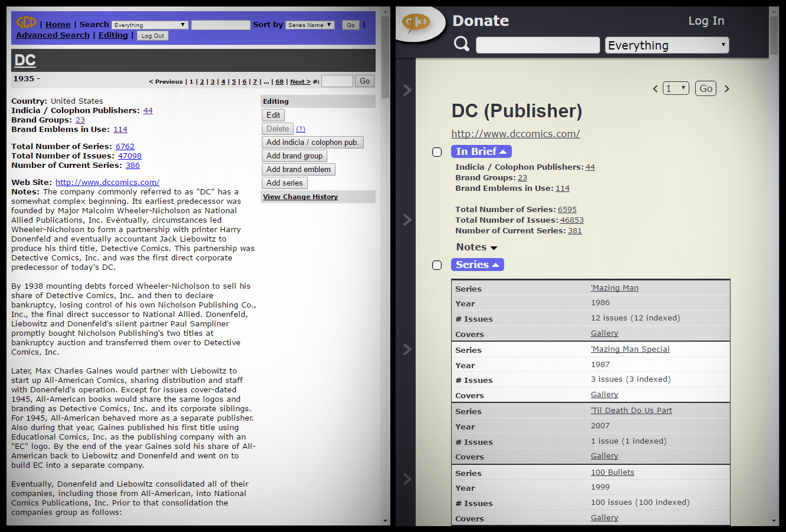The width and height of the screenshot is (786, 532).
Task: Click the DC heading link in left window
Action: pyautogui.click(x=25, y=60)
